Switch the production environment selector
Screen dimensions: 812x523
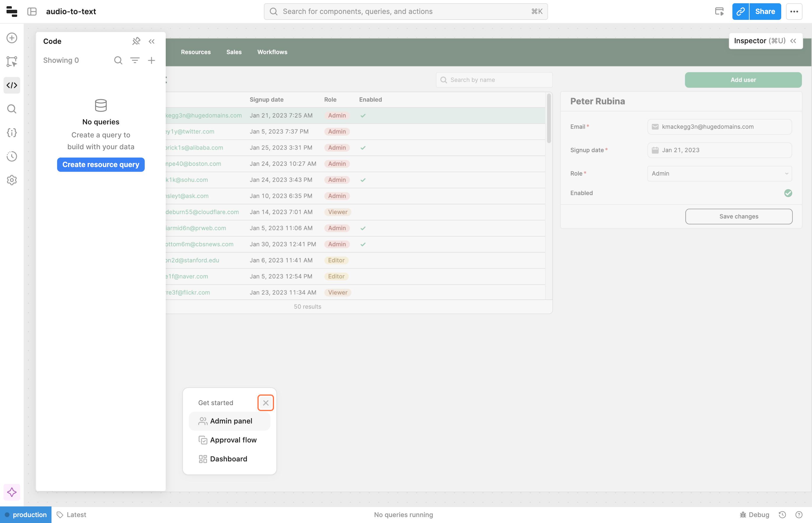tap(26, 514)
